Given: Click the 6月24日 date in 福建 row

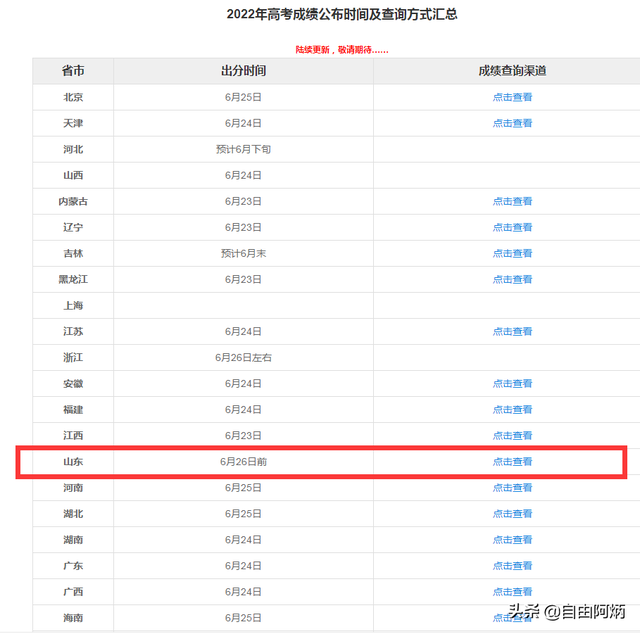Looking at the screenshot, I should coord(243,409).
